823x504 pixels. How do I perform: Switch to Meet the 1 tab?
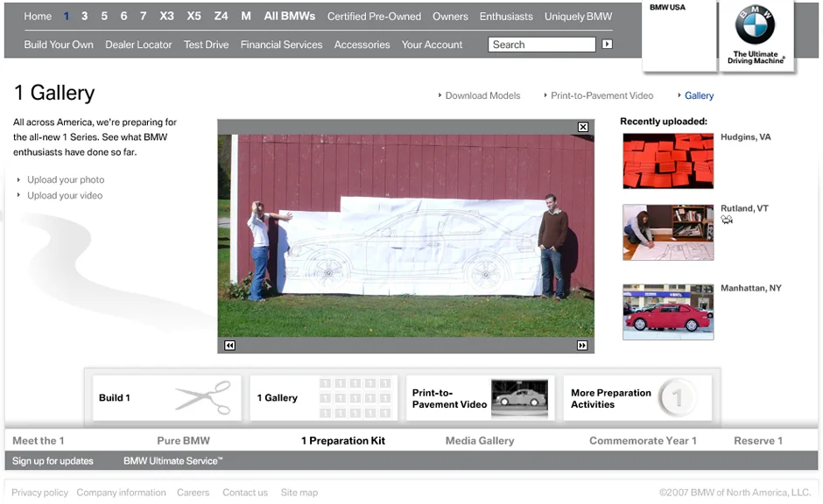click(x=39, y=440)
